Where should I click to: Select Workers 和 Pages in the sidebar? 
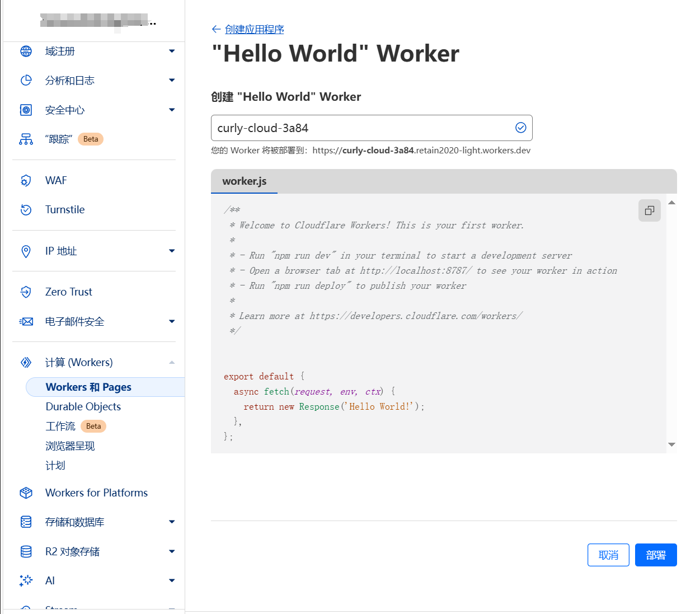[x=88, y=387]
